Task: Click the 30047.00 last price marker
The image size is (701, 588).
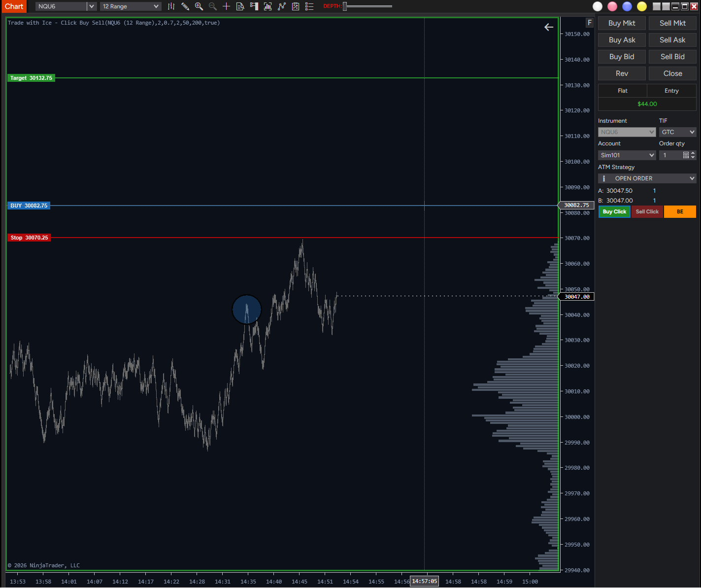Action: point(576,297)
